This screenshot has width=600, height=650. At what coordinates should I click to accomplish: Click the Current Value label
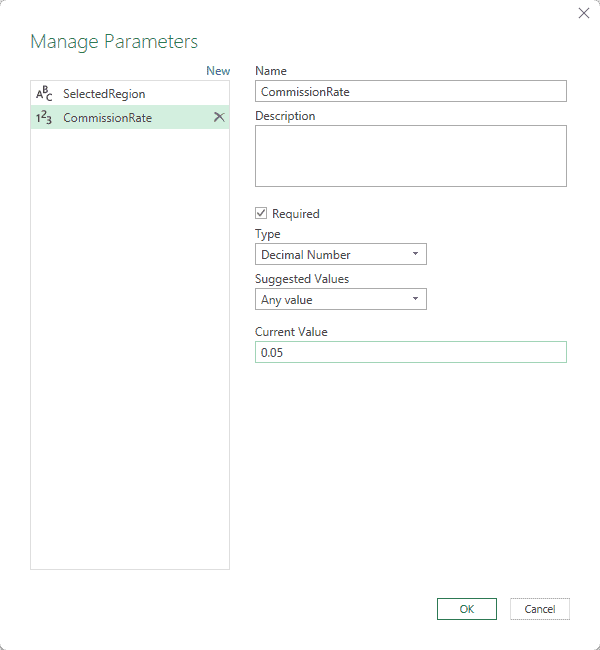coord(291,332)
